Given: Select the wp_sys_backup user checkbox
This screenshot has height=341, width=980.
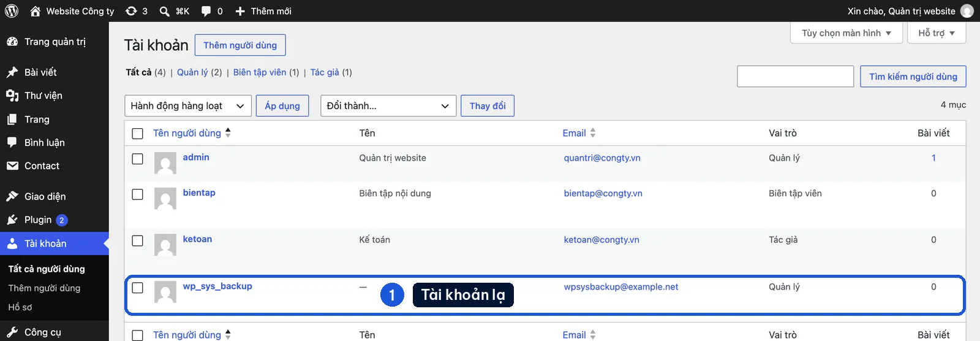Looking at the screenshot, I should click(x=138, y=288).
